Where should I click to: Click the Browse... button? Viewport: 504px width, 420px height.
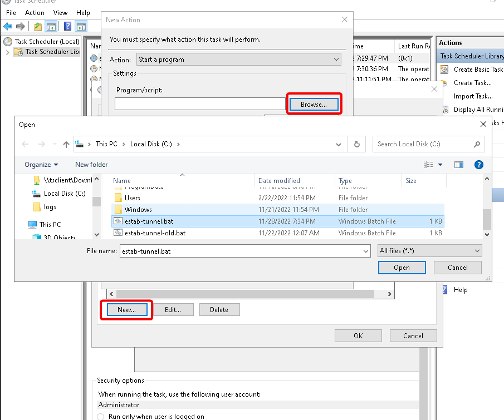click(314, 104)
